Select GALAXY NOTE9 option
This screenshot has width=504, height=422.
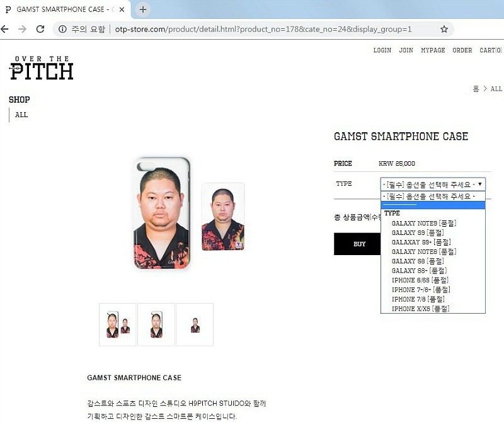click(433, 223)
